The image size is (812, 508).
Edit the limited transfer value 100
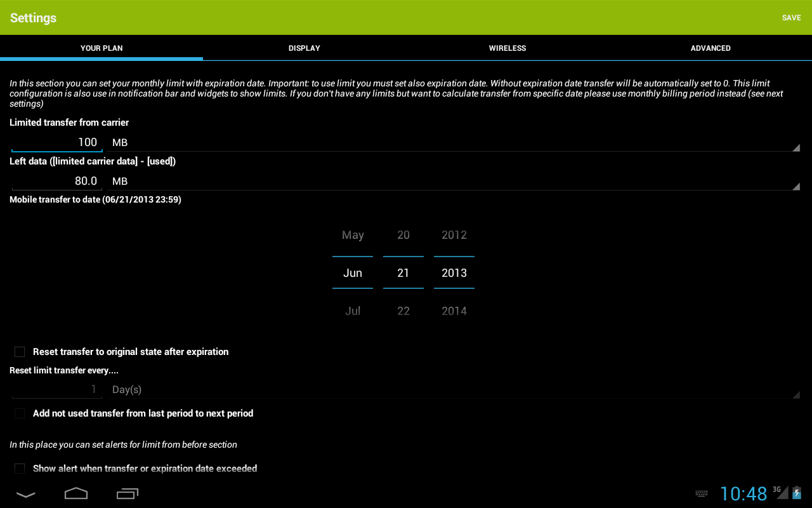pos(57,142)
